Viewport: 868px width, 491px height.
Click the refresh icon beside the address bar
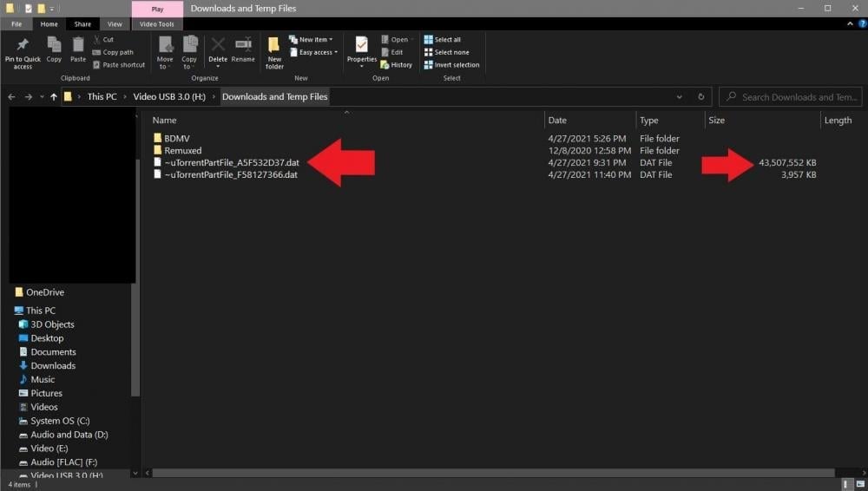tap(700, 97)
